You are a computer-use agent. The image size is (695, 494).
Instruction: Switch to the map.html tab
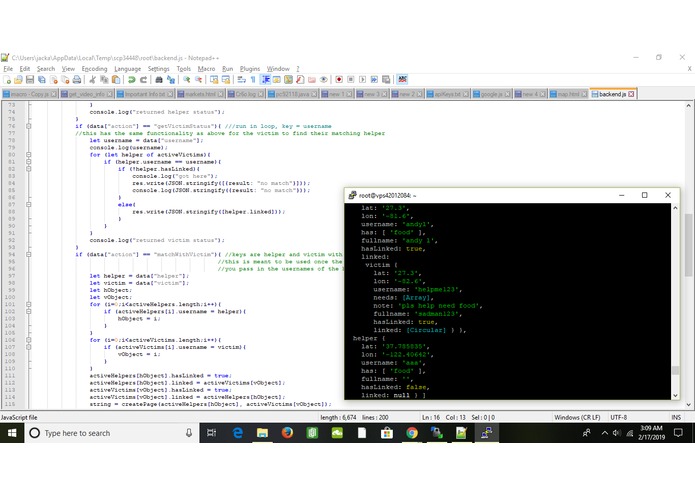pyautogui.click(x=569, y=94)
